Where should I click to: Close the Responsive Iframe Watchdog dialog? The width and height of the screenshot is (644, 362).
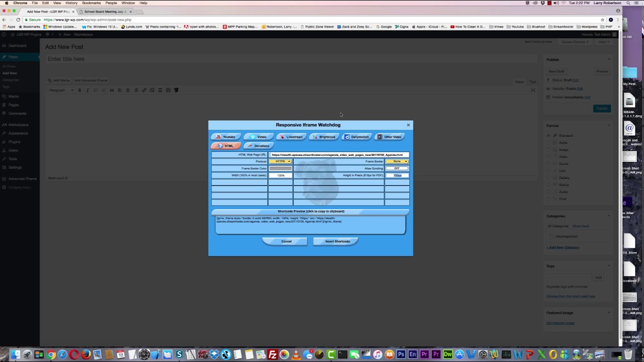click(408, 125)
